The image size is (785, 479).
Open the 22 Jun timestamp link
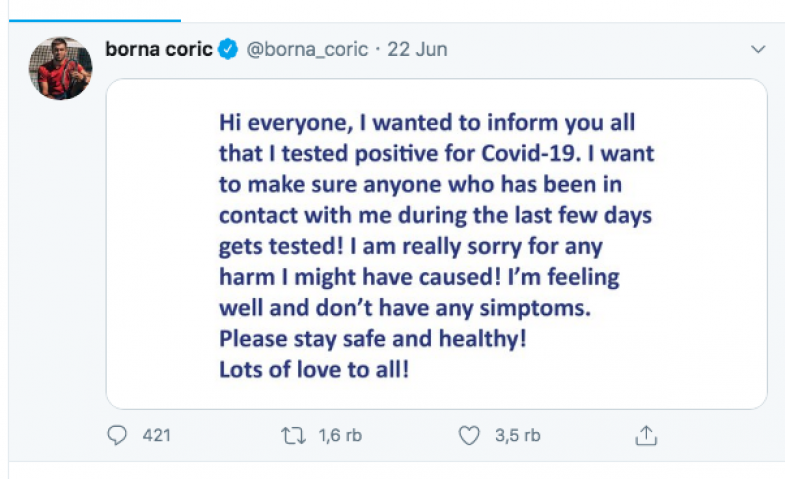click(419, 49)
